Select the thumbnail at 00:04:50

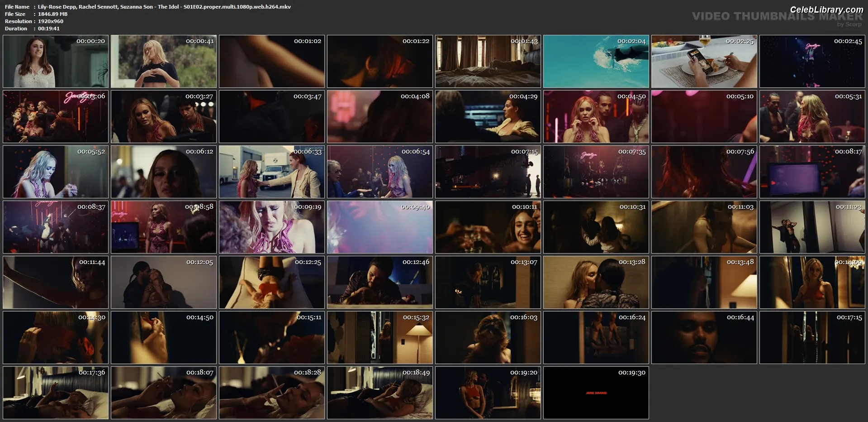pos(596,116)
